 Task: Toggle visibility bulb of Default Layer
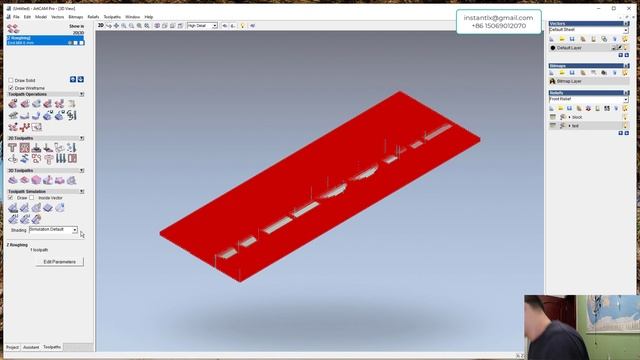625,48
